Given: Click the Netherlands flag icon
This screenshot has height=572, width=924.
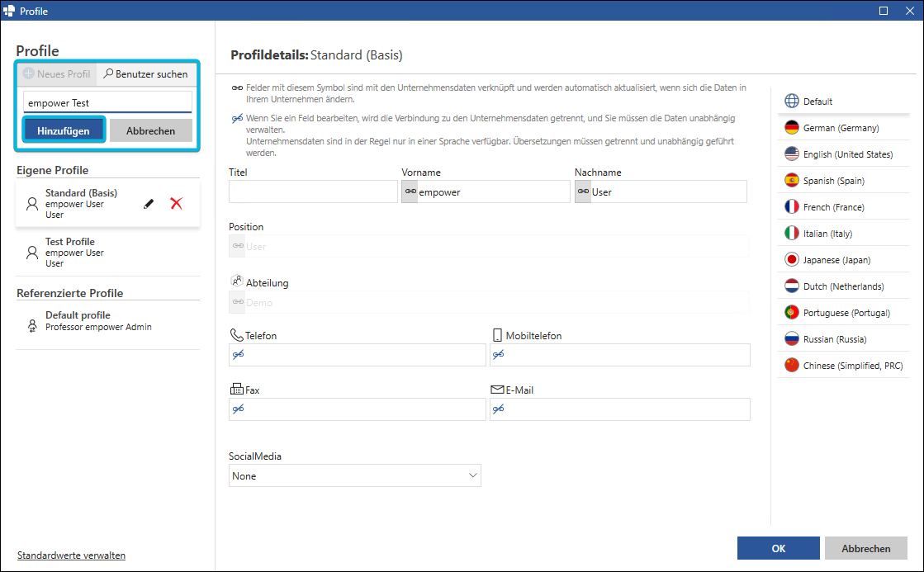Looking at the screenshot, I should (x=792, y=286).
